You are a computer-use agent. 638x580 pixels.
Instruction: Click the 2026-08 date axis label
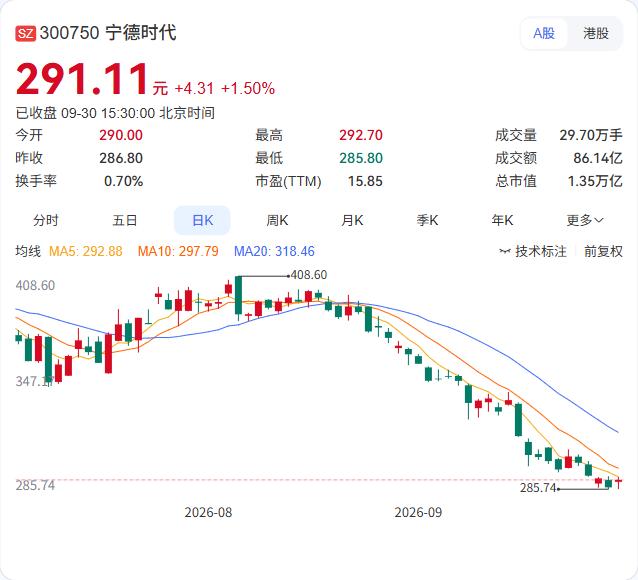208,512
